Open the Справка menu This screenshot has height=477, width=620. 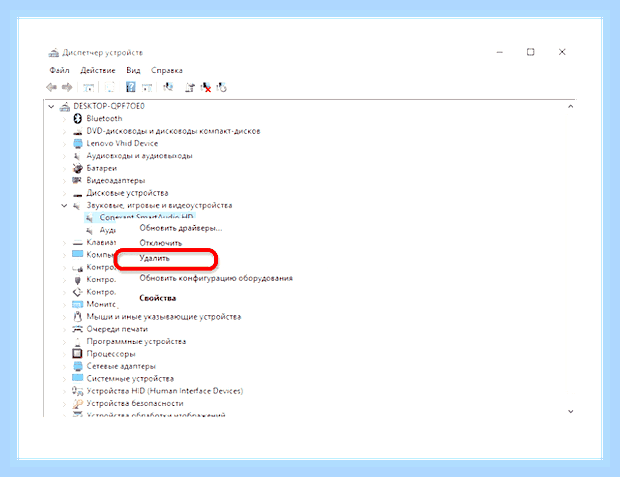166,70
